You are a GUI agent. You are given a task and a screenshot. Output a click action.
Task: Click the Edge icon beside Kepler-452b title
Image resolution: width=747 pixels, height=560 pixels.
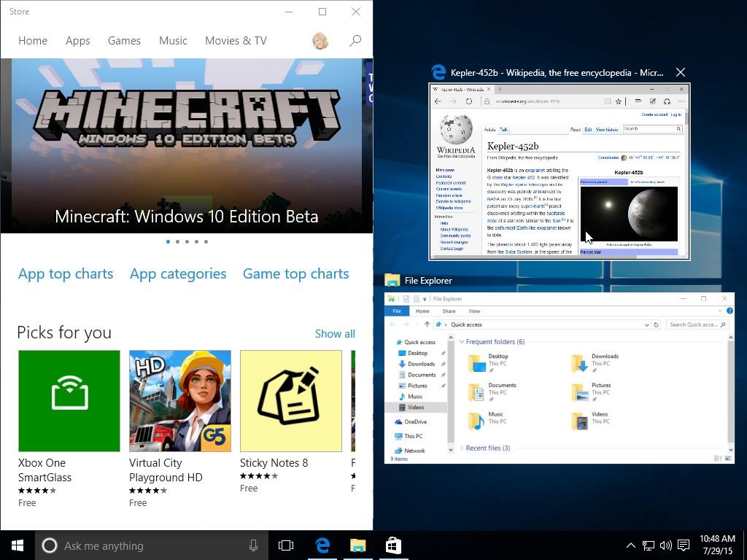(438, 72)
